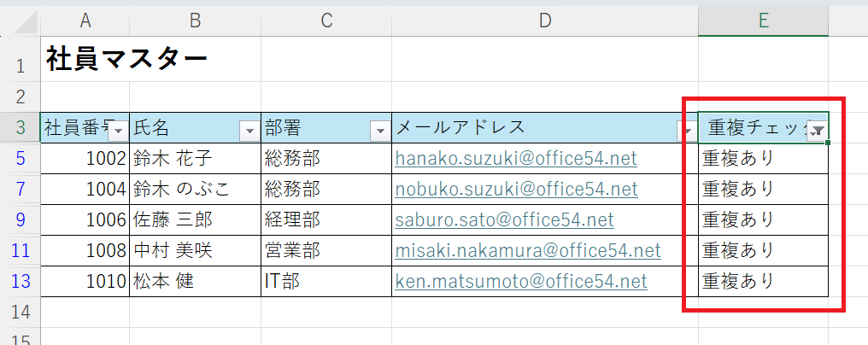Open hanako.suzuki@office54.net email link
The width and height of the screenshot is (868, 345).
pos(516,158)
